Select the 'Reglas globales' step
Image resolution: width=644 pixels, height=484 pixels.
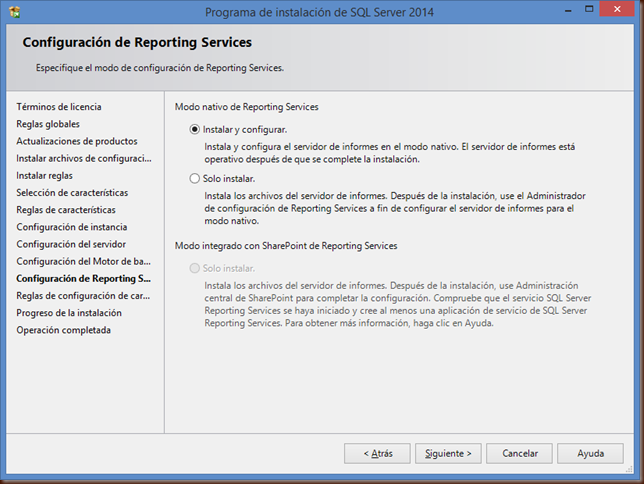click(x=48, y=124)
